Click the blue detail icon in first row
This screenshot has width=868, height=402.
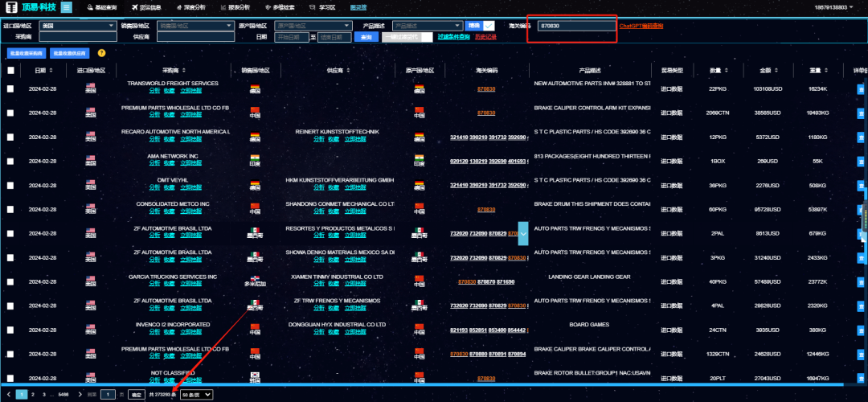pos(861,88)
